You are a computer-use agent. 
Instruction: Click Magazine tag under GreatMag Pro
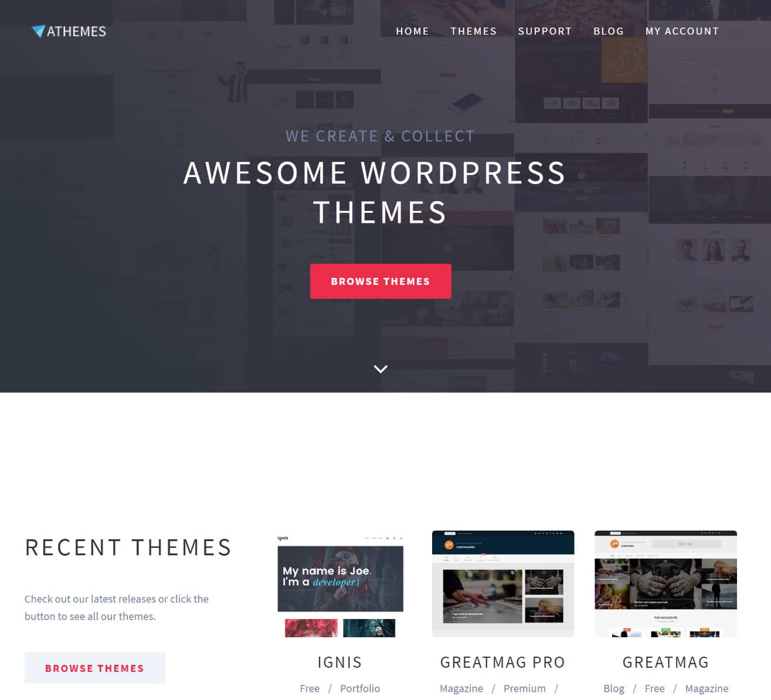461,688
